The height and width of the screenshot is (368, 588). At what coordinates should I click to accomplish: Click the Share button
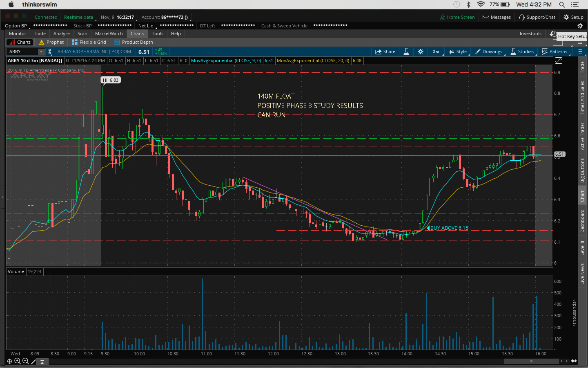[x=385, y=52]
